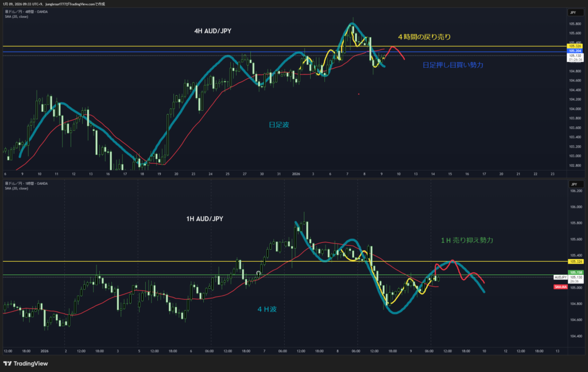
Task: Click the red SMA:MA label tag
Action: [560, 286]
